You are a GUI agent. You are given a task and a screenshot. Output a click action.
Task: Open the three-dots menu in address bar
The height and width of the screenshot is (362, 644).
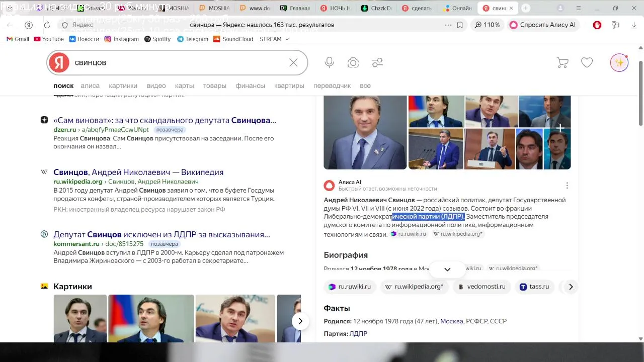[448, 25]
